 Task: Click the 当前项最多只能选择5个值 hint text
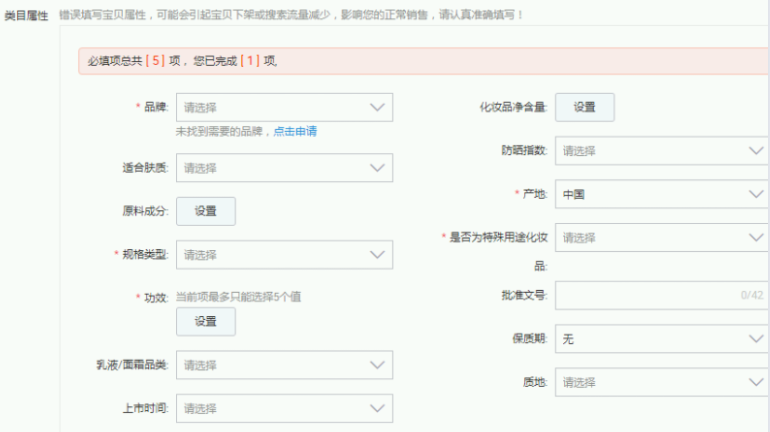[x=238, y=297]
